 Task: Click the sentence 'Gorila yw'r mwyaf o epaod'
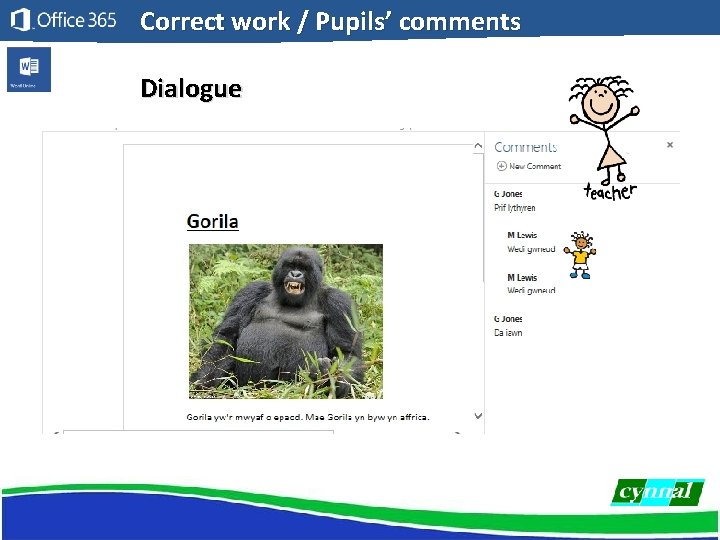(243, 417)
